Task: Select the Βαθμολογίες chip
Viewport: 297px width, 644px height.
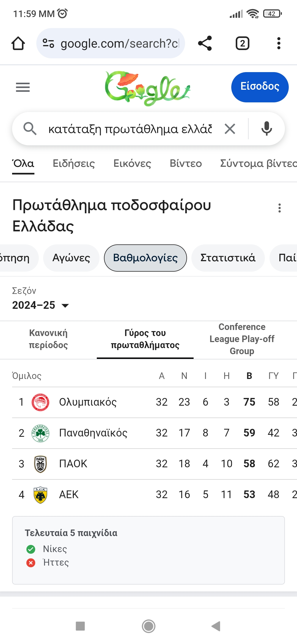Action: point(145,258)
